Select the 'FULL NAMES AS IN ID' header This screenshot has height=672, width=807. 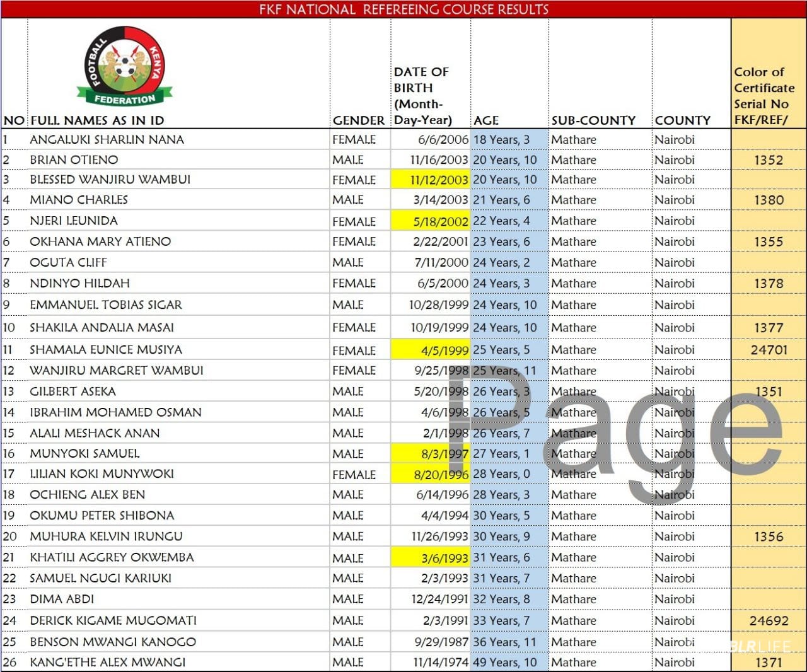[97, 120]
